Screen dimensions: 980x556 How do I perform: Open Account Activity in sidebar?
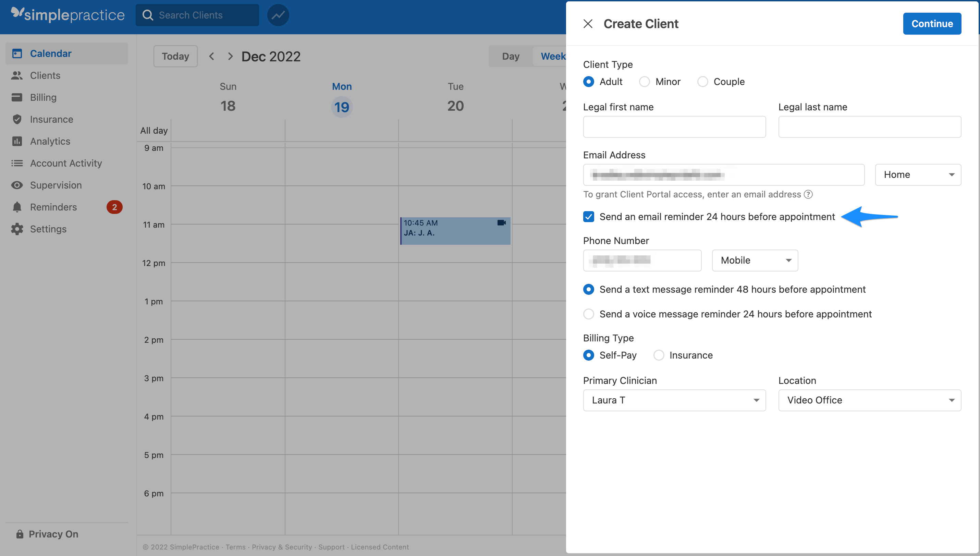pos(66,163)
